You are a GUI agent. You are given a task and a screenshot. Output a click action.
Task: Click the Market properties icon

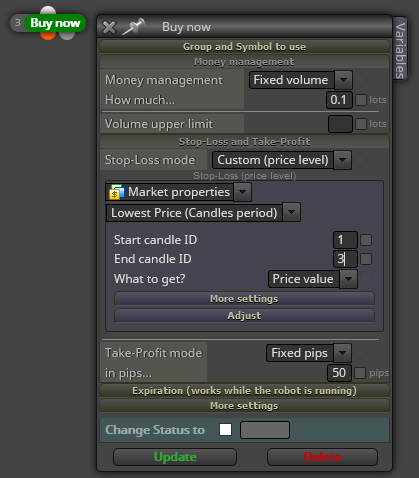117,192
